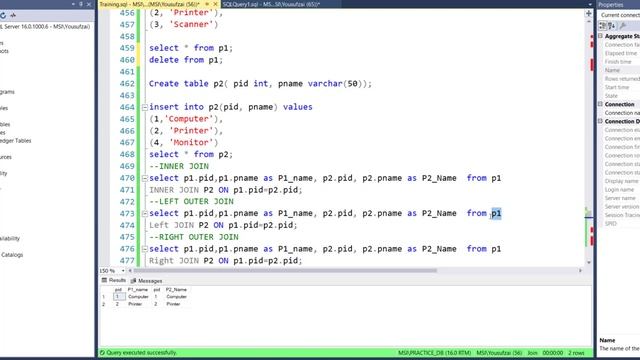Open the Current connection dropdown in Properties
Image resolution: width=640 pixels, height=360 pixels.
(620, 15)
